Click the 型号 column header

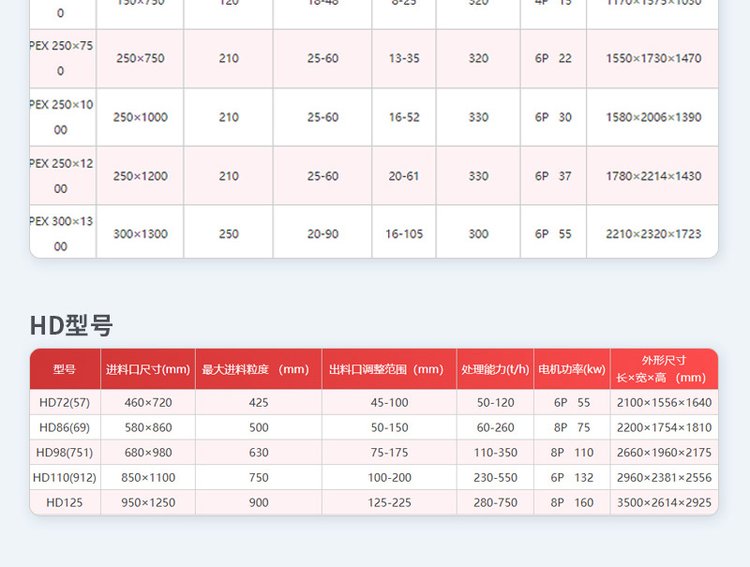pos(64,369)
